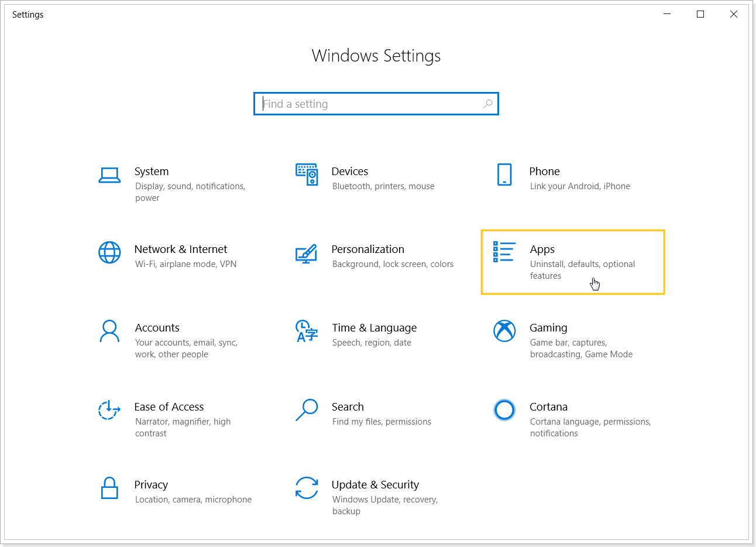Click 'Cortana language, permissions, notifications' description
The image size is (756, 547).
pyautogui.click(x=590, y=428)
